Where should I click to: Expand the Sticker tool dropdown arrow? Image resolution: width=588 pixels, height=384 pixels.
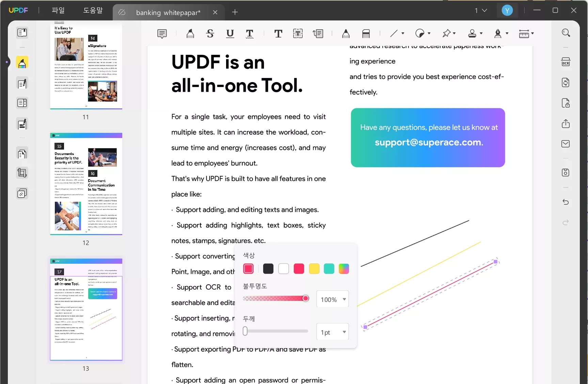455,33
